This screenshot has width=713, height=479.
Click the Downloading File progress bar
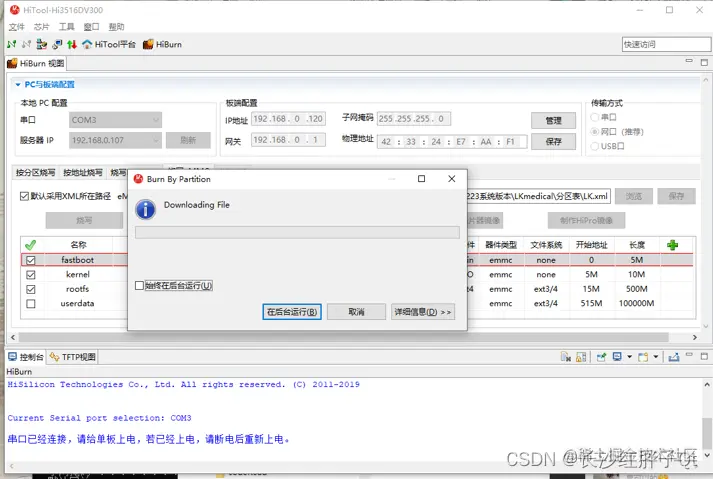(x=297, y=232)
